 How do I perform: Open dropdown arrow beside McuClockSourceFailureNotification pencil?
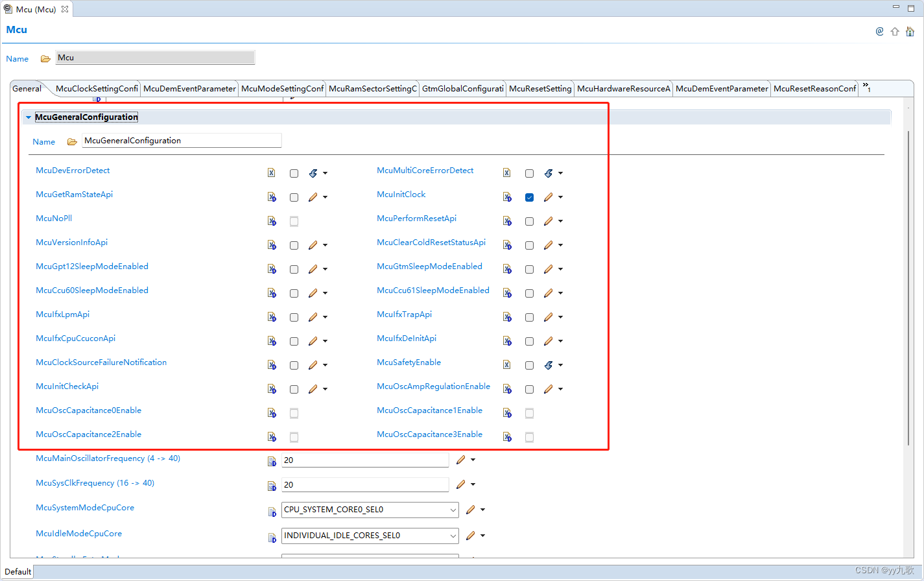325,365
